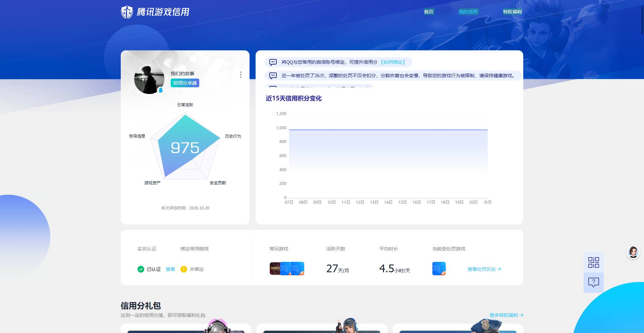The width and height of the screenshot is (644, 333).
Task: Click the 查看 link next to 已认证
Action: (x=170, y=269)
